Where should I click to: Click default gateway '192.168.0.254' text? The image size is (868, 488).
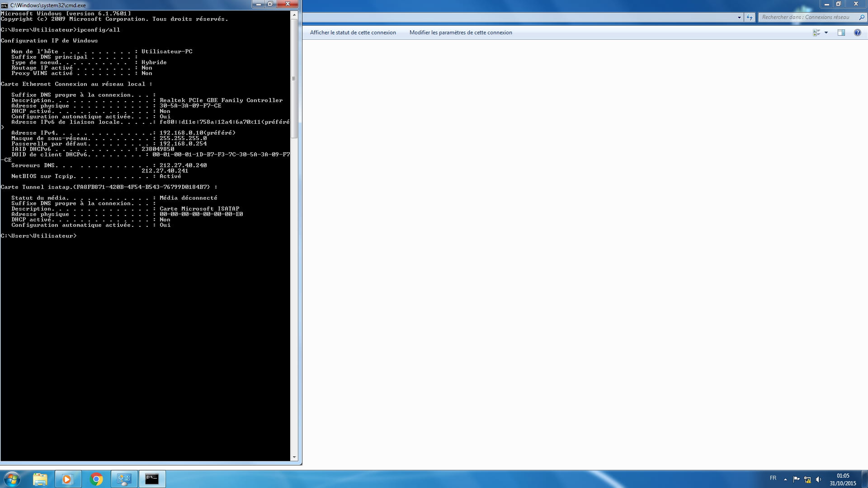183,144
